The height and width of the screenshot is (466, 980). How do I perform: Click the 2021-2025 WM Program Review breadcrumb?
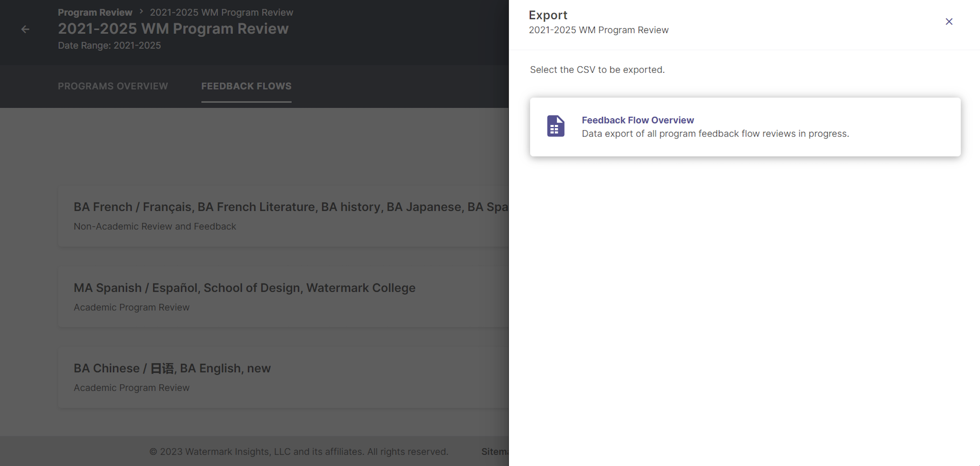click(222, 12)
